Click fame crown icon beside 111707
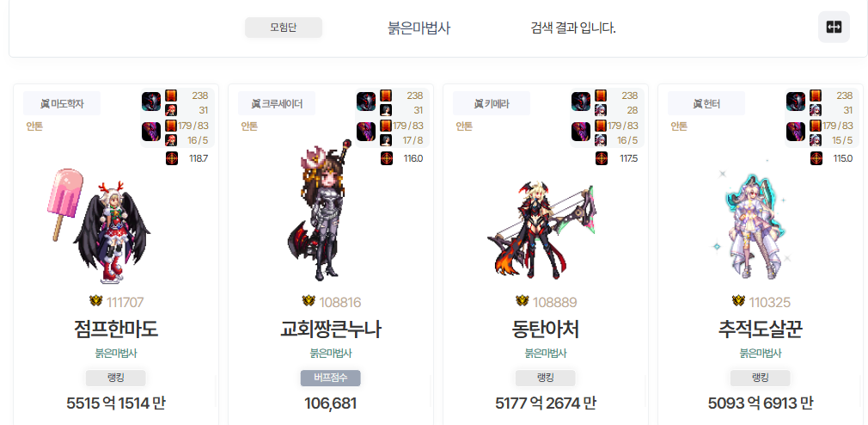This screenshot has width=868, height=425. tap(95, 301)
